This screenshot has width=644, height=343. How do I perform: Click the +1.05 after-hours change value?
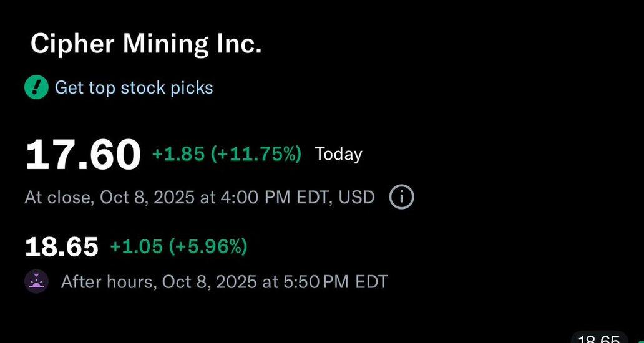point(136,247)
